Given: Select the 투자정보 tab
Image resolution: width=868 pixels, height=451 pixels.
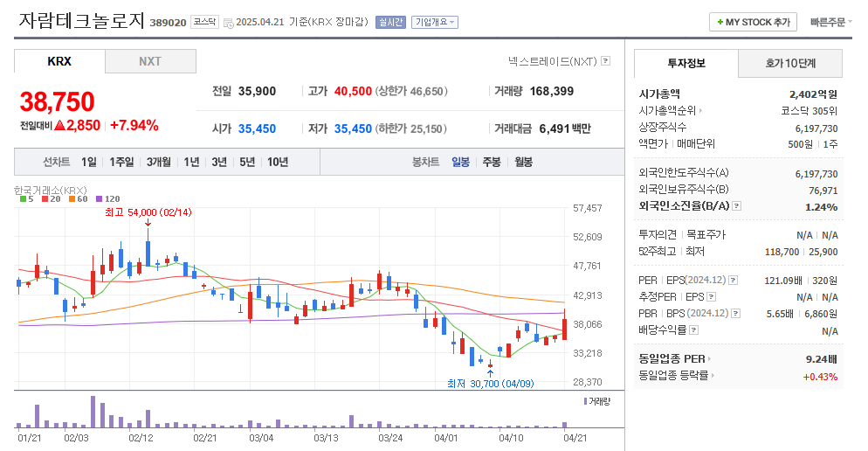Looking at the screenshot, I should (x=685, y=64).
